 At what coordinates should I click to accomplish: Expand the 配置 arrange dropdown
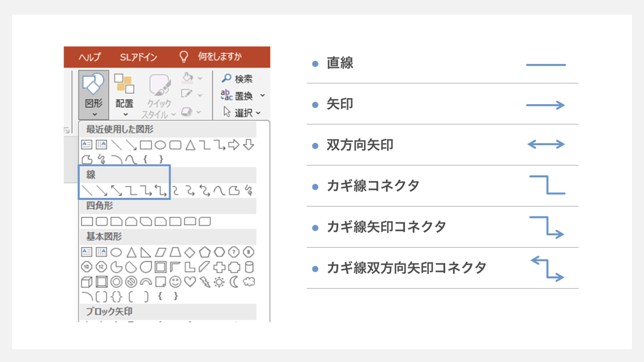point(125,115)
